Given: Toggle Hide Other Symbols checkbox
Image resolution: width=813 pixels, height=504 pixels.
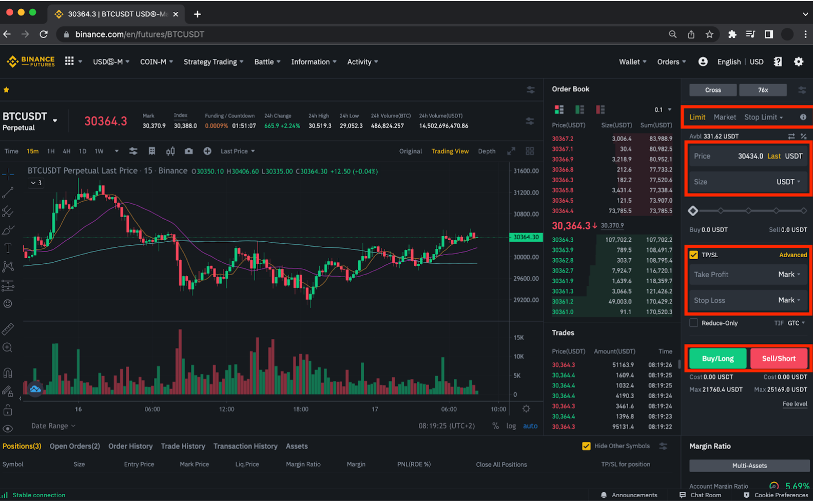Looking at the screenshot, I should click(x=586, y=446).
